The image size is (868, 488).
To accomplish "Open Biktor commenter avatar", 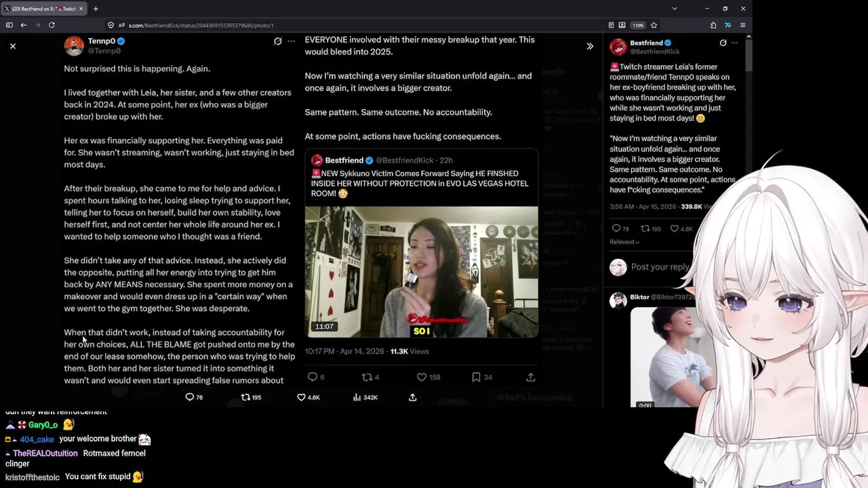I will pyautogui.click(x=618, y=300).
